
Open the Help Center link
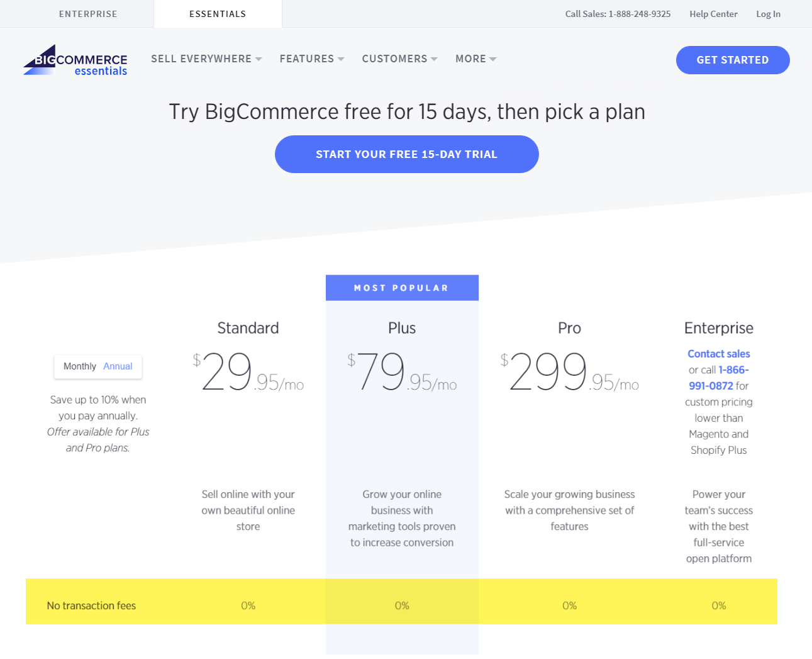[x=713, y=14]
